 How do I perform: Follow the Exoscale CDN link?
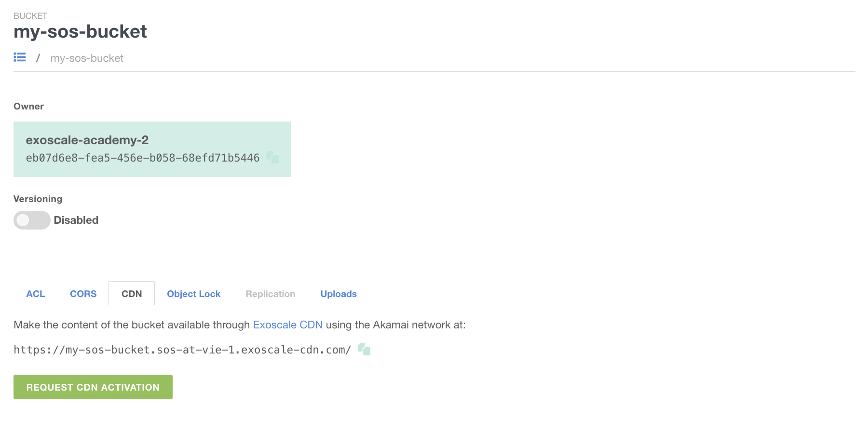(287, 325)
